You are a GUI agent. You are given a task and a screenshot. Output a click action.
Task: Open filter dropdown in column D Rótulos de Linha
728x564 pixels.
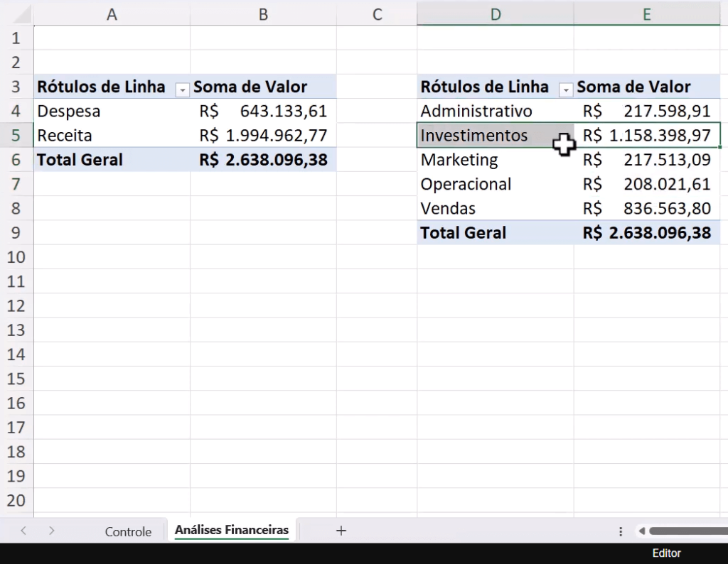[566, 90]
